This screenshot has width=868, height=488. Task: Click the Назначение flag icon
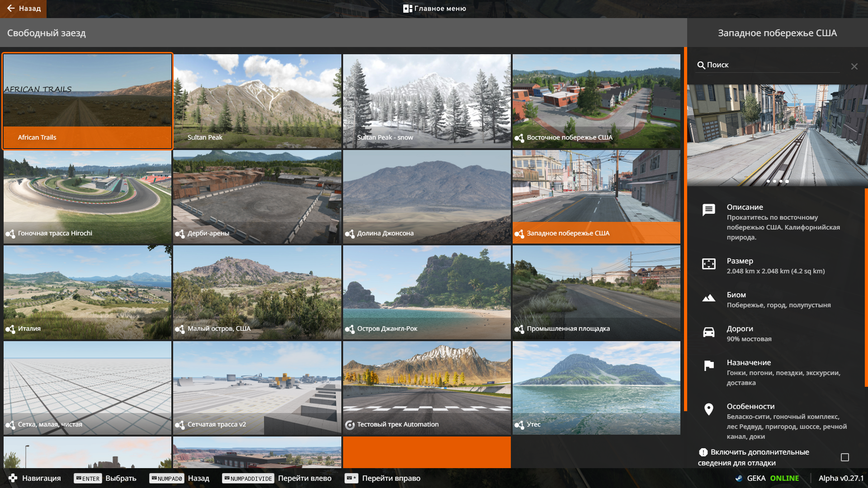(708, 366)
